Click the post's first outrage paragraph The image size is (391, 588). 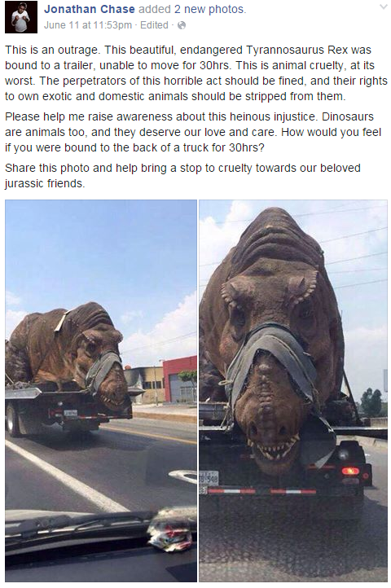click(x=195, y=73)
